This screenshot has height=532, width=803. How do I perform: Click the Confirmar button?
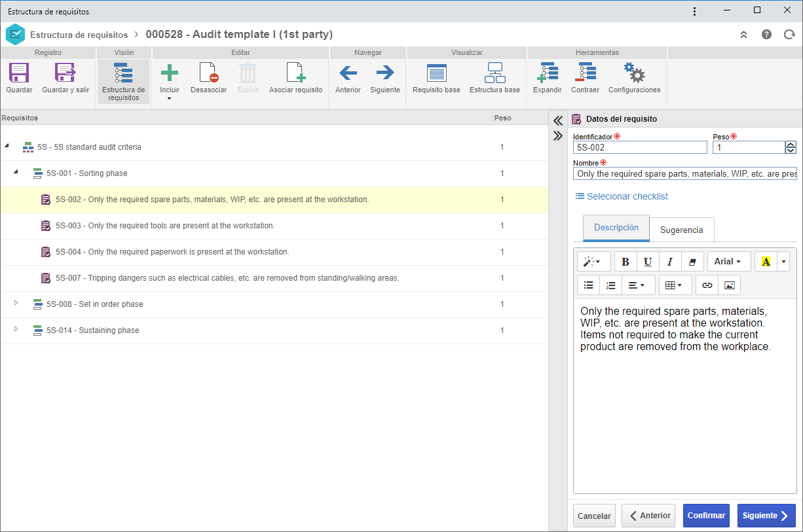coord(706,516)
